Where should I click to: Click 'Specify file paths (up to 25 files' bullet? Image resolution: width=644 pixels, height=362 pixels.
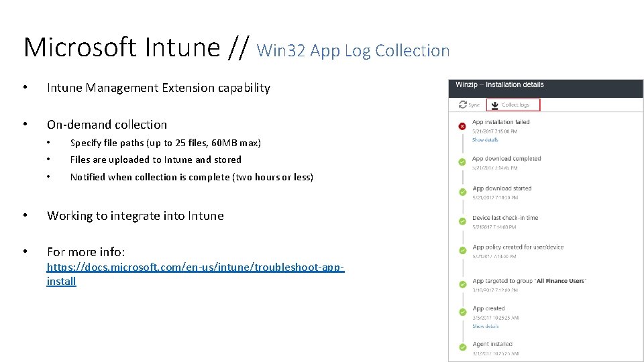pos(166,143)
